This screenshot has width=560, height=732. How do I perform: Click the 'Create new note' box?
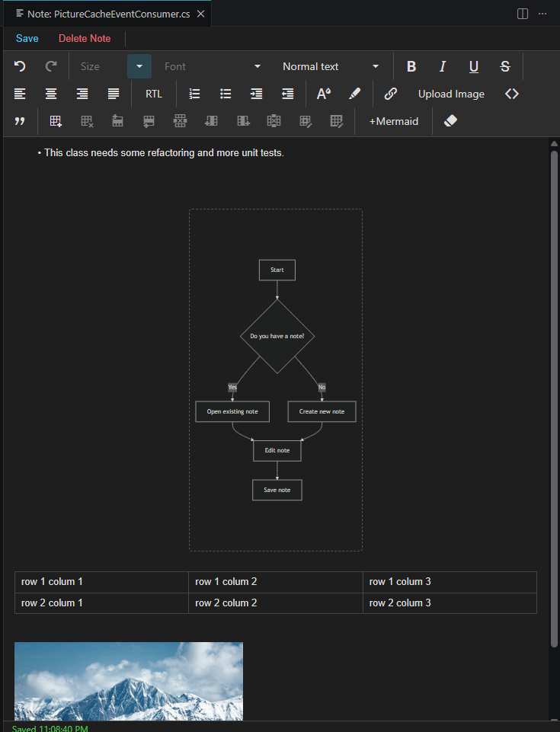coord(322,411)
